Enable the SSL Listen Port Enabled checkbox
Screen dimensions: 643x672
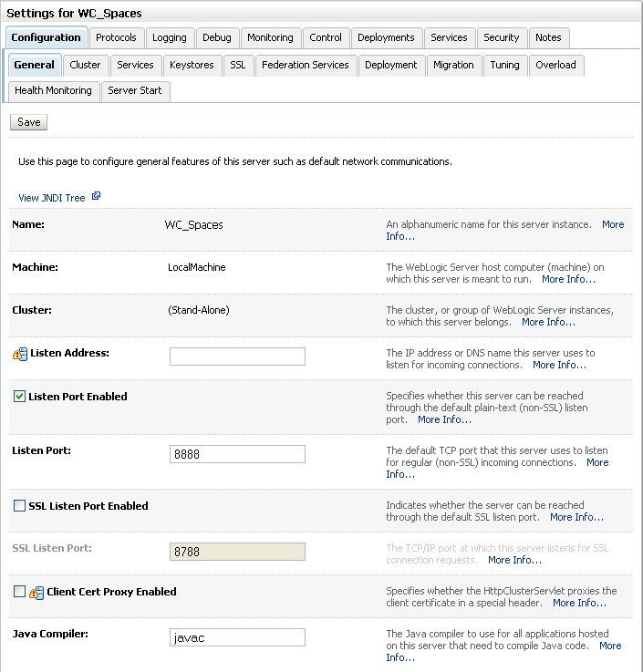[19, 506]
